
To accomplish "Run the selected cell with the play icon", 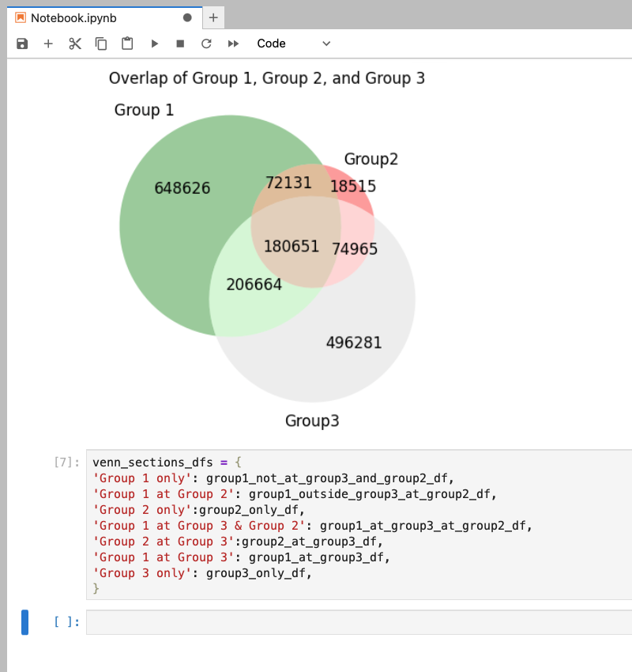I will [154, 43].
